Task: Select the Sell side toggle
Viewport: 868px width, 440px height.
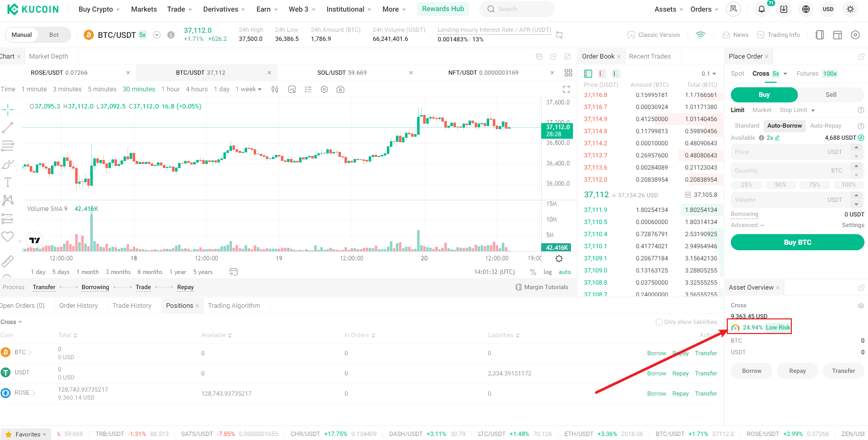Action: (x=831, y=95)
